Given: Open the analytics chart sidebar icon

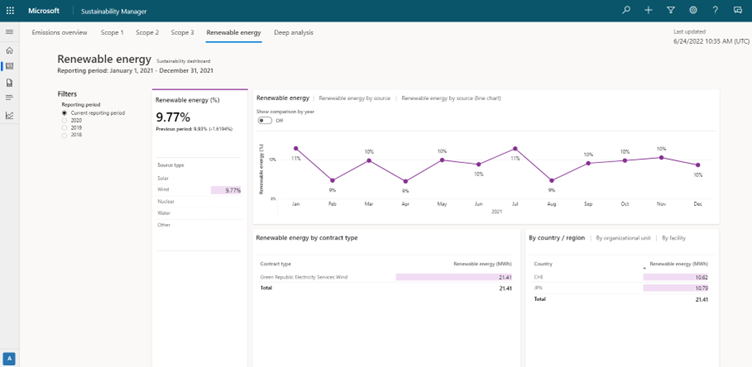Looking at the screenshot, I should click(10, 115).
